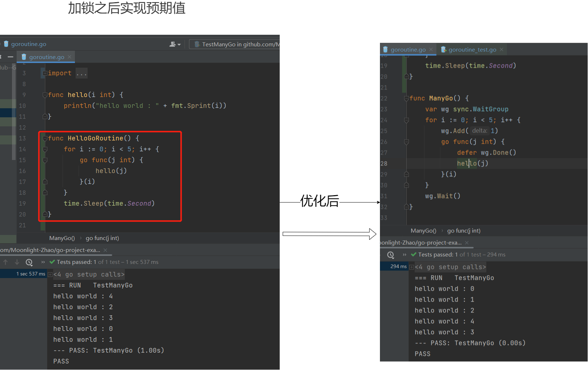
Task: Click 'var wg sync.WaitGroup' code line
Action: pos(467,109)
